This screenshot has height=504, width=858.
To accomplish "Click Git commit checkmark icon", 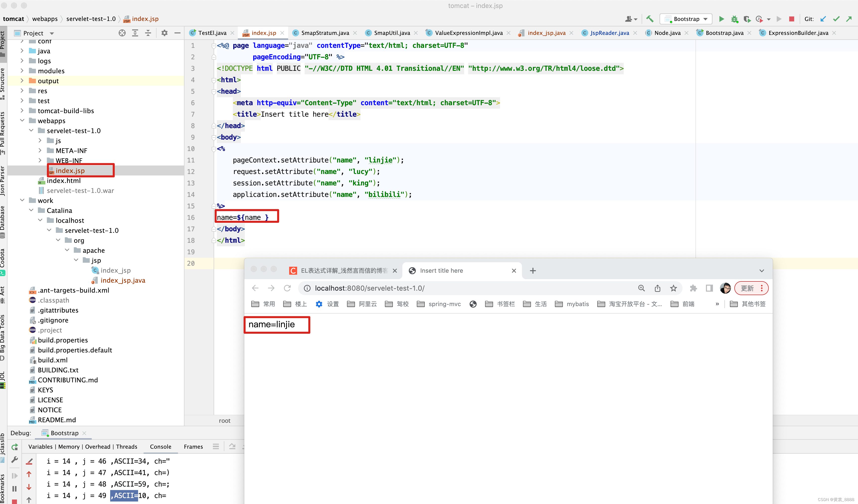I will pos(836,19).
